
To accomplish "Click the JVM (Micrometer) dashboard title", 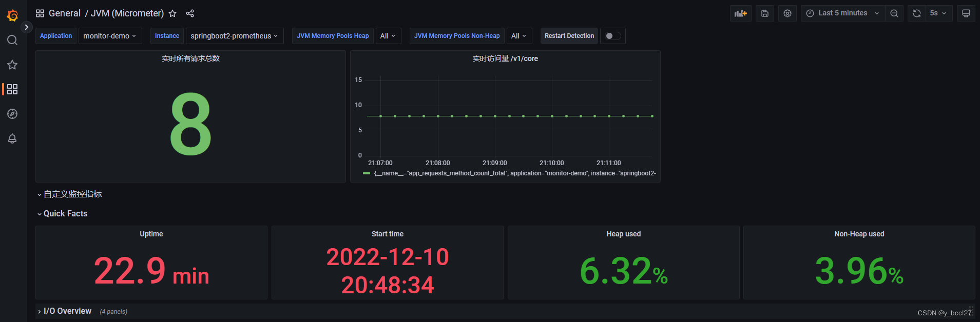I will 127,13.
